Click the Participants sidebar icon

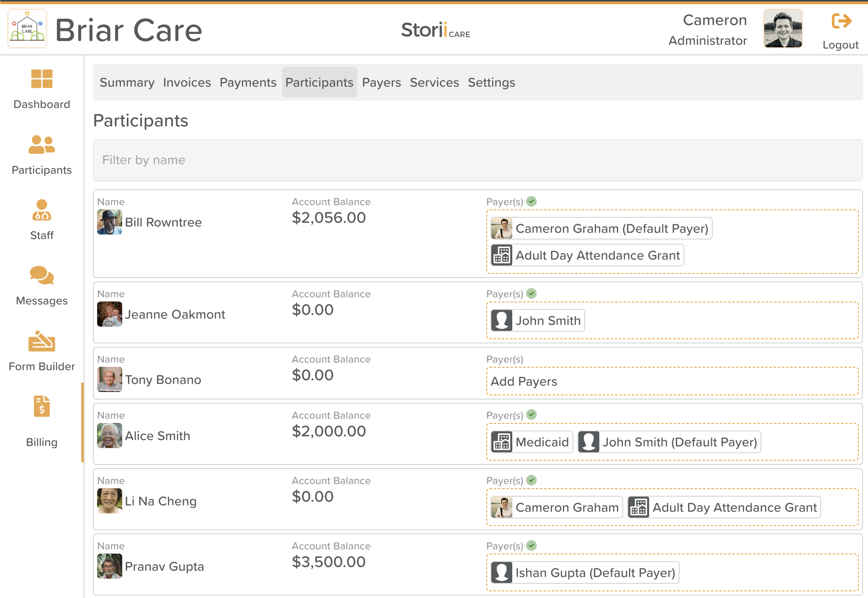[42, 145]
